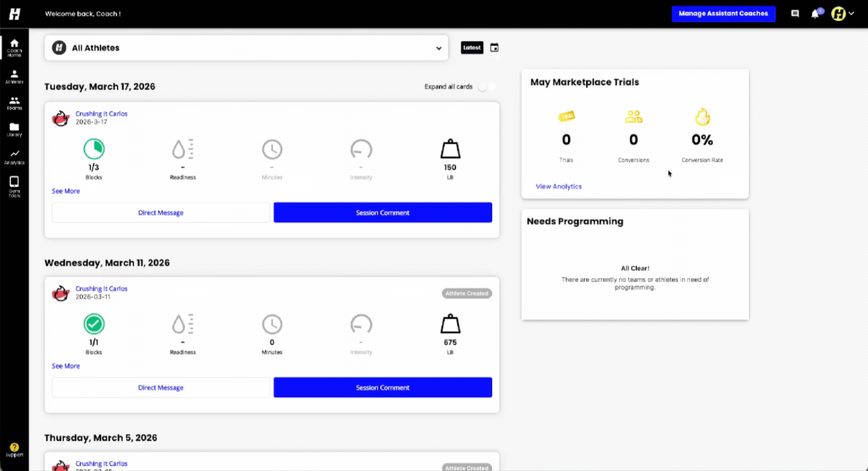Click the Conversions people icon

634,116
